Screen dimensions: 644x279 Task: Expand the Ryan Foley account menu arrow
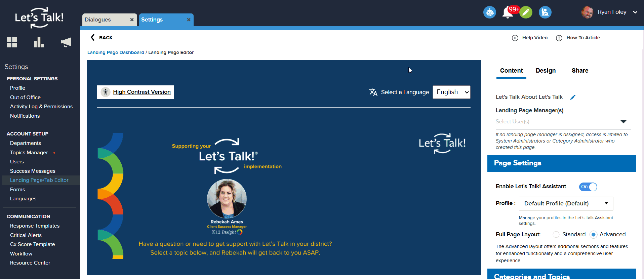coord(635,12)
